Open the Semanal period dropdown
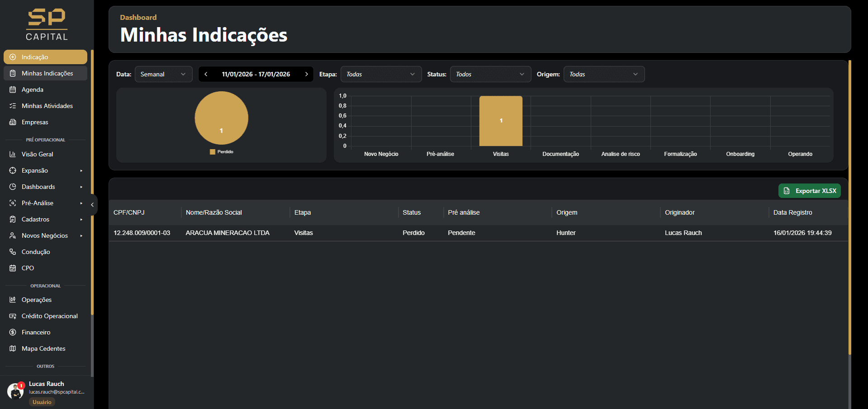This screenshot has width=868, height=409. point(163,74)
